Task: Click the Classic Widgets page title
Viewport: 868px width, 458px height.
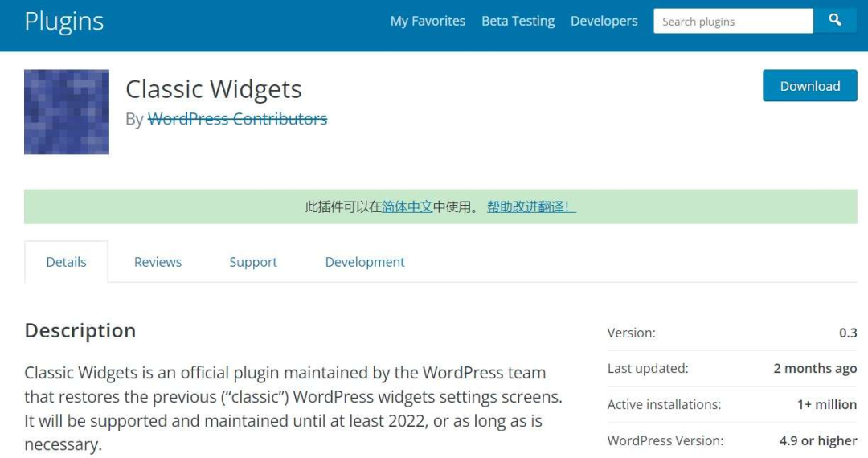Action: [x=214, y=89]
